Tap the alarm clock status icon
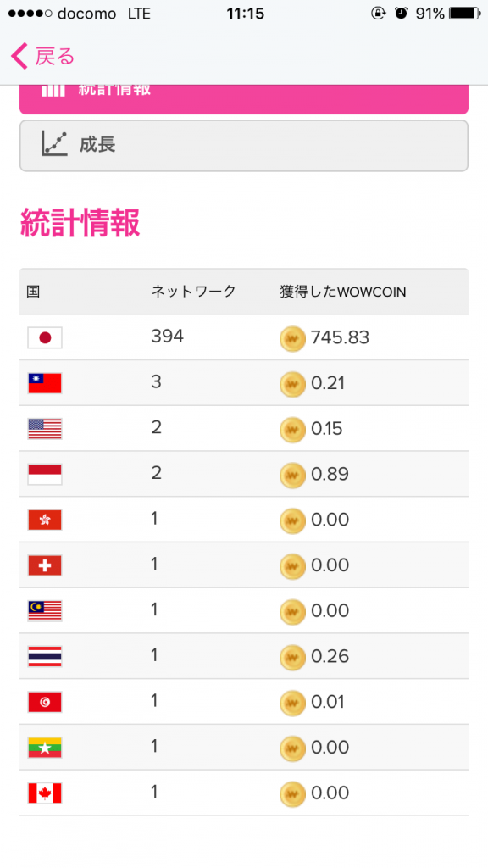 coord(401,14)
